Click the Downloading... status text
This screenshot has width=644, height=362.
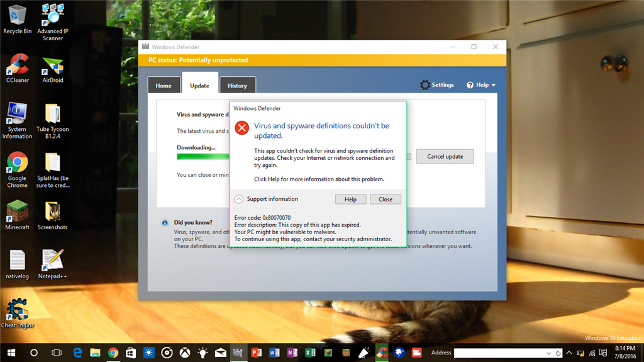coord(196,147)
